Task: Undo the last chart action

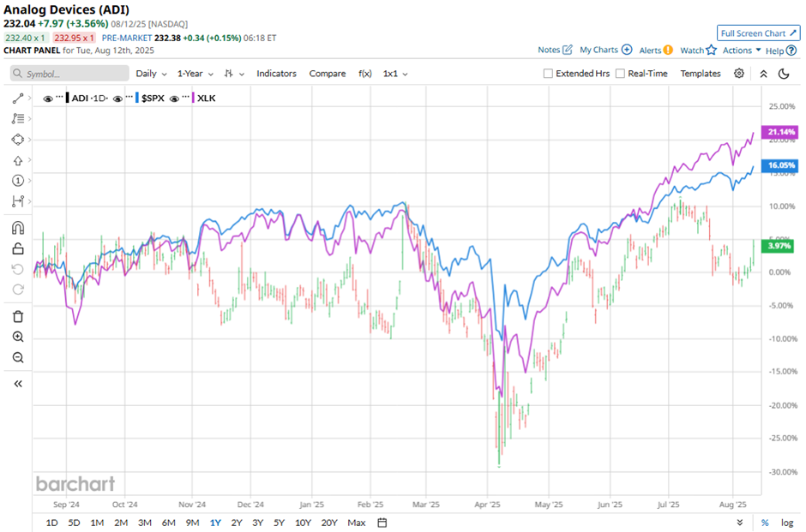Action: pyautogui.click(x=18, y=269)
